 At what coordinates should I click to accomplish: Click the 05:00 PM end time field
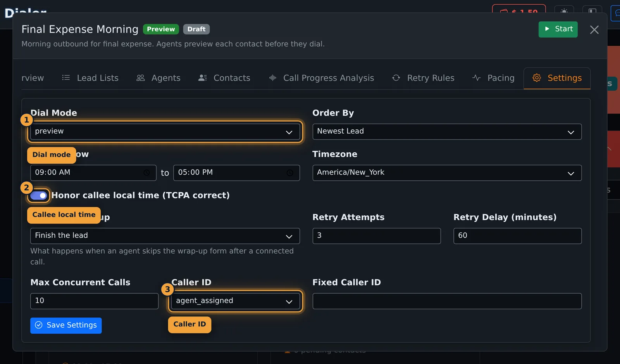[x=236, y=173]
